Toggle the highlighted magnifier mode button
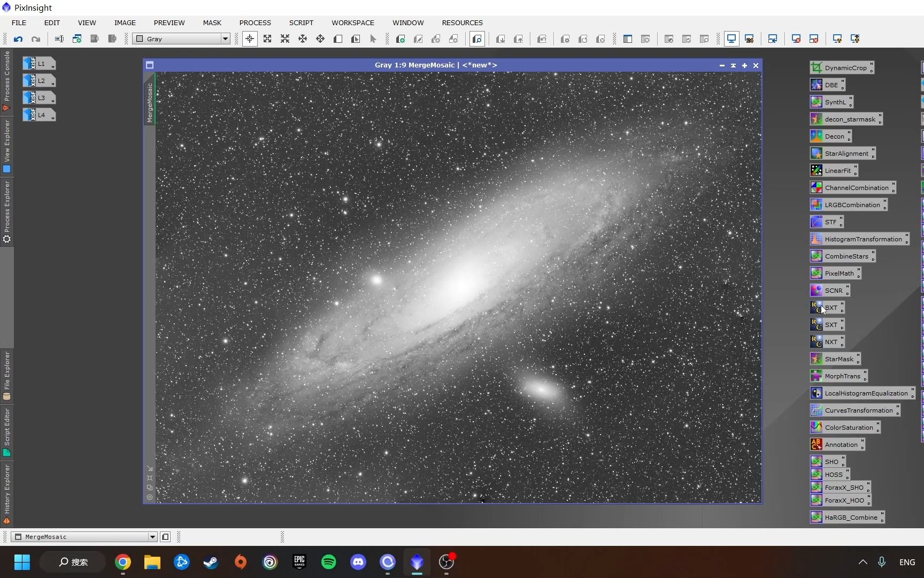Screen dimensions: 924x578 [x=477, y=39]
